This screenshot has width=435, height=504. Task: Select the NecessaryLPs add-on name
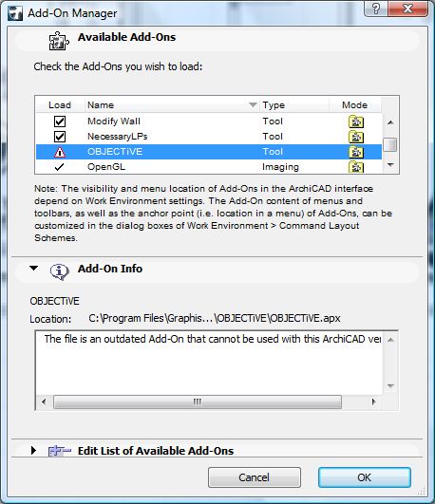(x=118, y=137)
